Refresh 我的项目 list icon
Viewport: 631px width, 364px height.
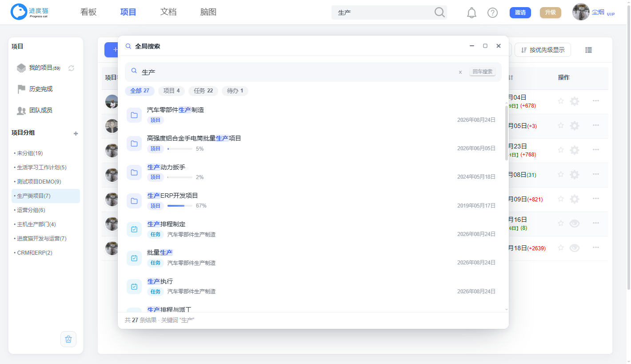[71, 68]
